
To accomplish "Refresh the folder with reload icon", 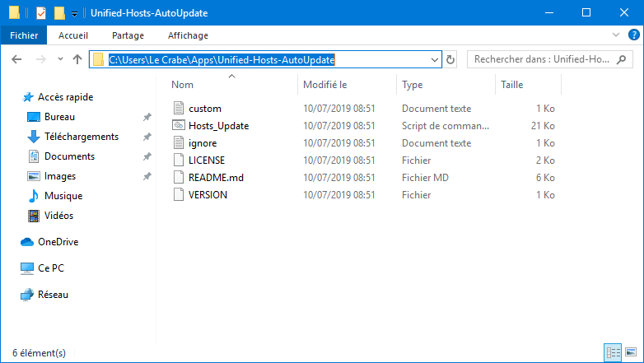I will (450, 59).
